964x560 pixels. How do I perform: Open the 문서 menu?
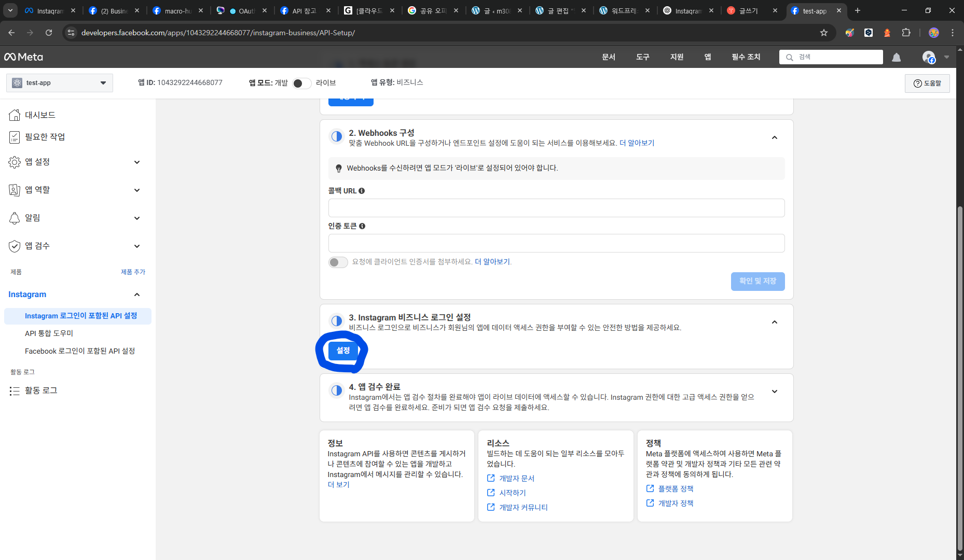coord(609,57)
